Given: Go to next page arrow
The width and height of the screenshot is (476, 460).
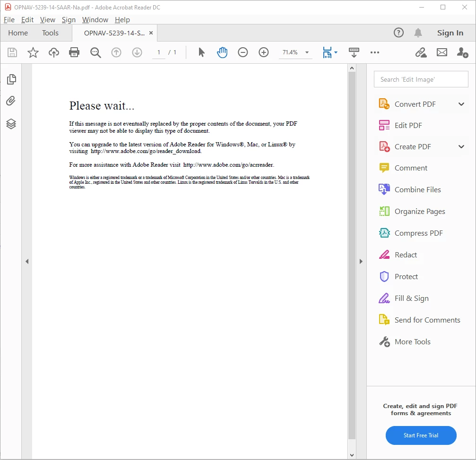Looking at the screenshot, I should point(137,52).
